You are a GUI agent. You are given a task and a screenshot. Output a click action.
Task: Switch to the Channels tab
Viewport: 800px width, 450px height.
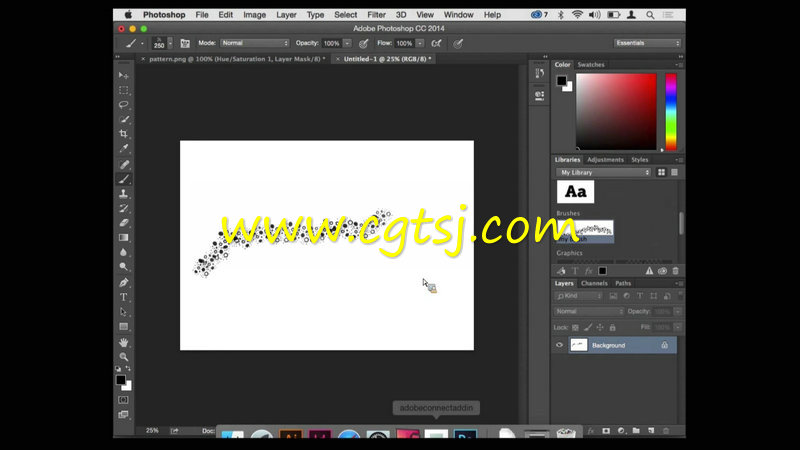(594, 283)
